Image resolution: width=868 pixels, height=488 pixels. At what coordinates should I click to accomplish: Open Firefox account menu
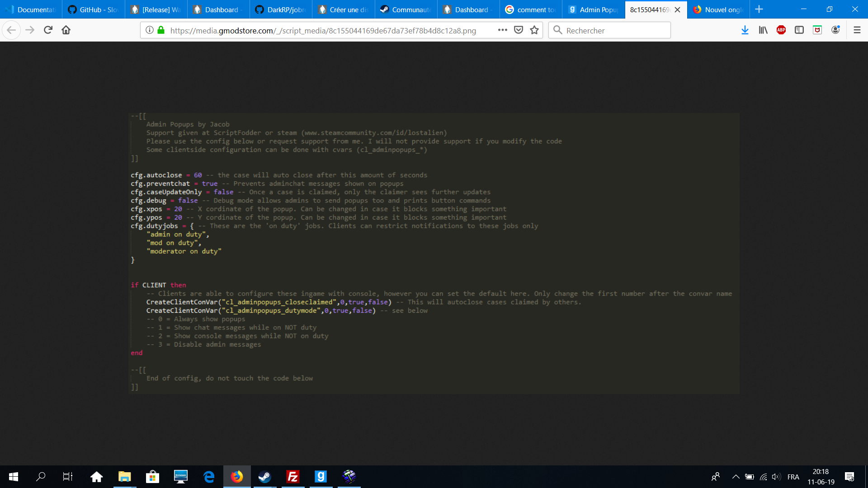pyautogui.click(x=835, y=30)
